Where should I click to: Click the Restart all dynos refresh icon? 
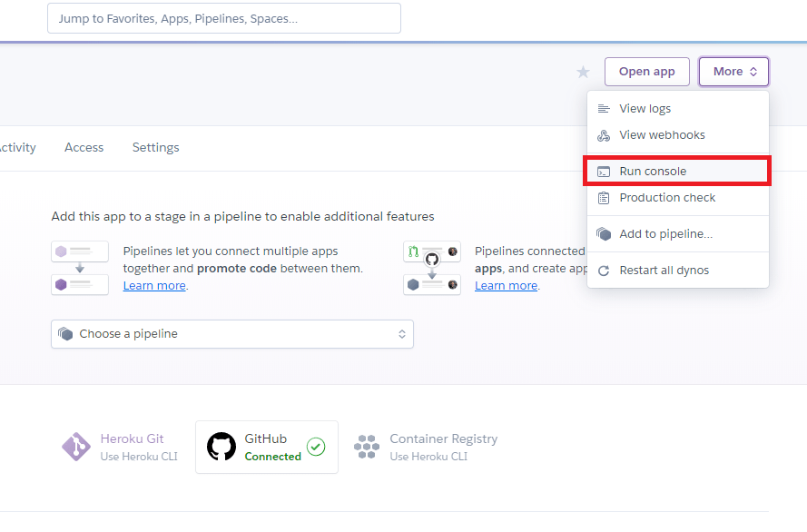click(604, 271)
